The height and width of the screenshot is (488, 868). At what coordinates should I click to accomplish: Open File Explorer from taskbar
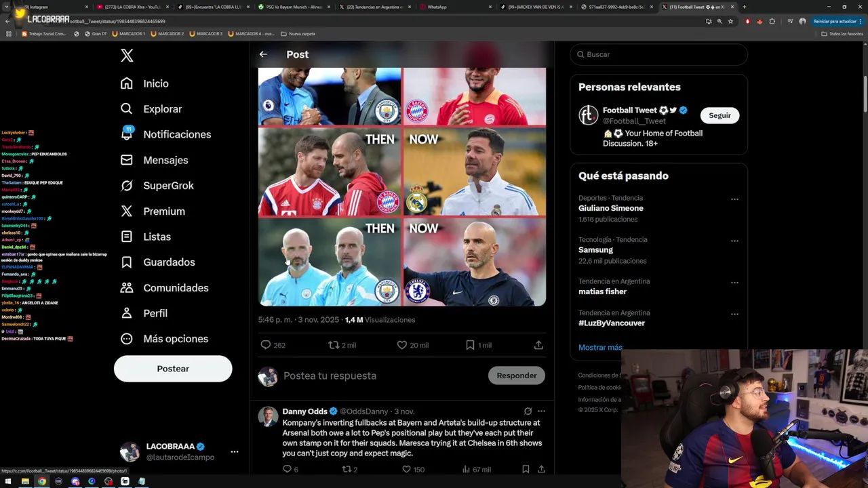click(x=25, y=481)
